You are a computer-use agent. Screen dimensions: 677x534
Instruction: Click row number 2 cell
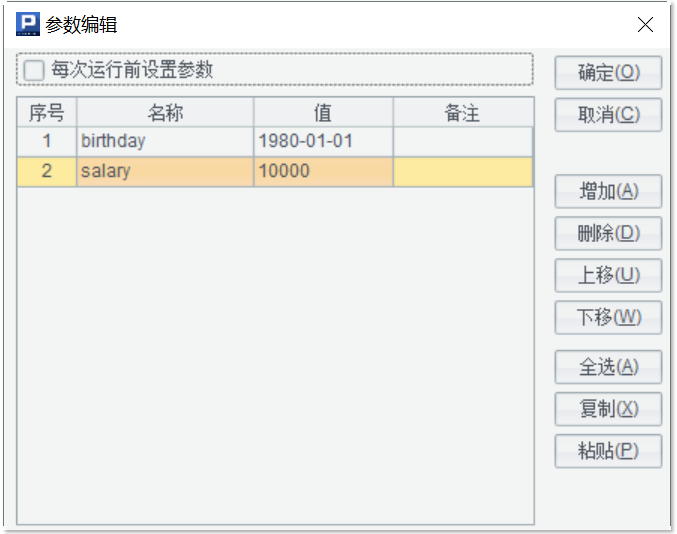pos(47,171)
